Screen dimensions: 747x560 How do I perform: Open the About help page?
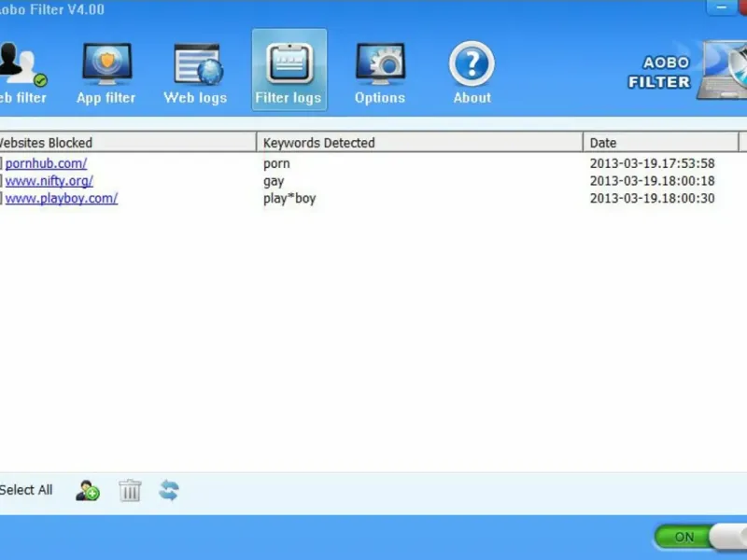472,73
